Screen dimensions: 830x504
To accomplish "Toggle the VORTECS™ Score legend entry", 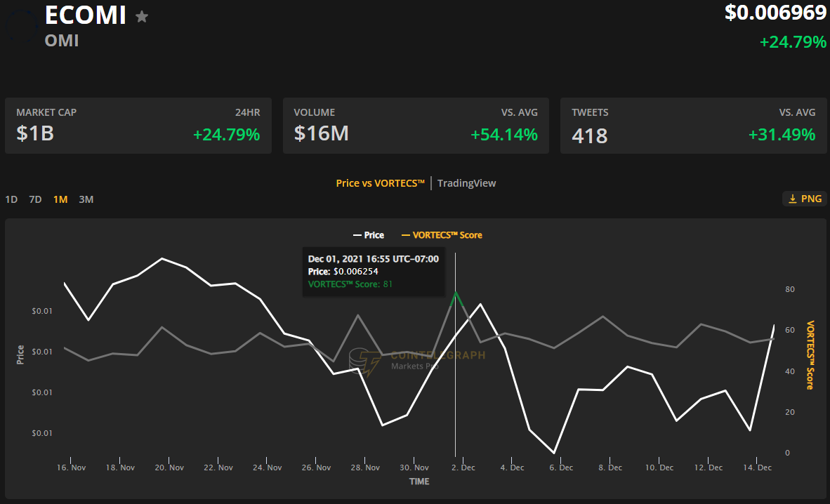I will pos(442,235).
